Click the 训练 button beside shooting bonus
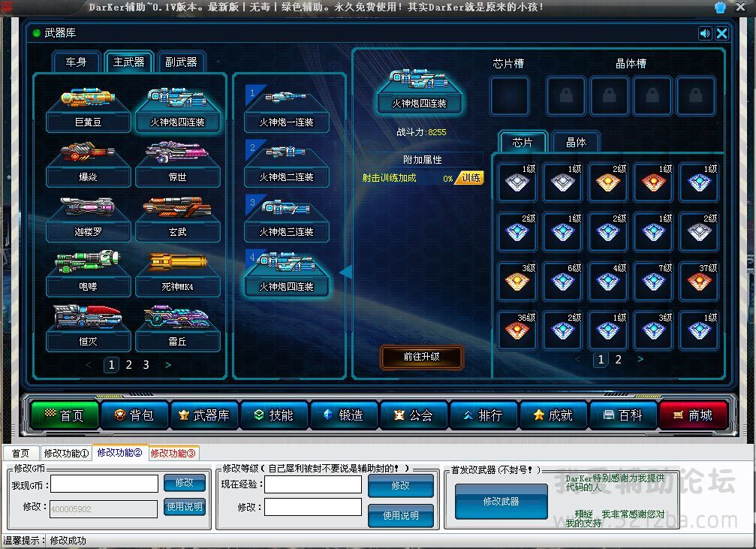The image size is (756, 549). (x=470, y=178)
